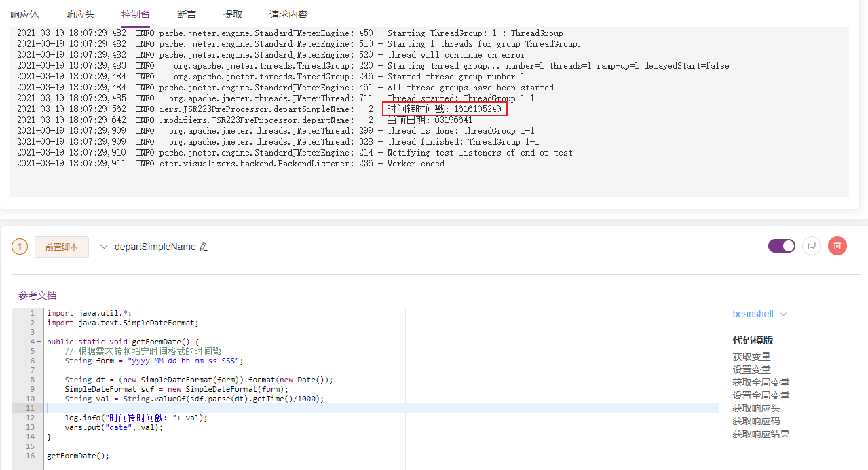Edit the departSimpleName name with pencil icon
The width and height of the screenshot is (868, 470).
[203, 247]
